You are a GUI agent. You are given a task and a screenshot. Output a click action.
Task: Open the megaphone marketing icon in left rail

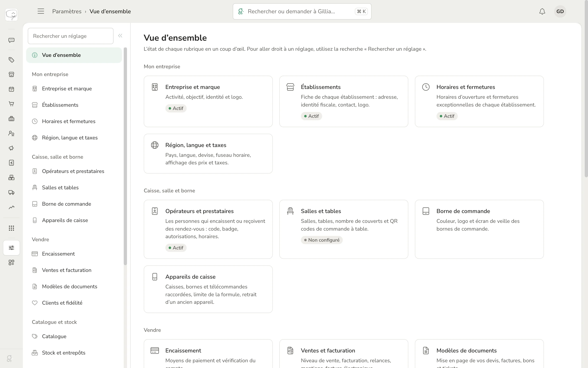pyautogui.click(x=11, y=148)
